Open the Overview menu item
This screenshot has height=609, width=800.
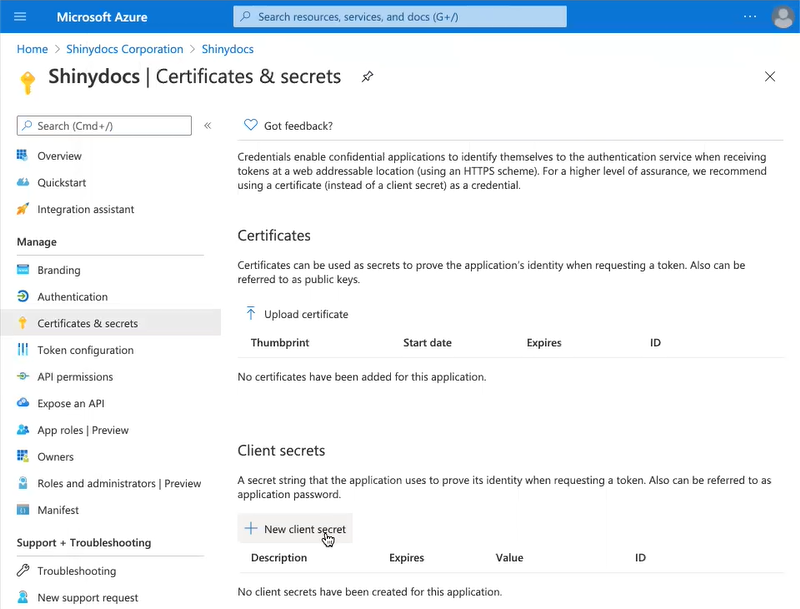(59, 156)
